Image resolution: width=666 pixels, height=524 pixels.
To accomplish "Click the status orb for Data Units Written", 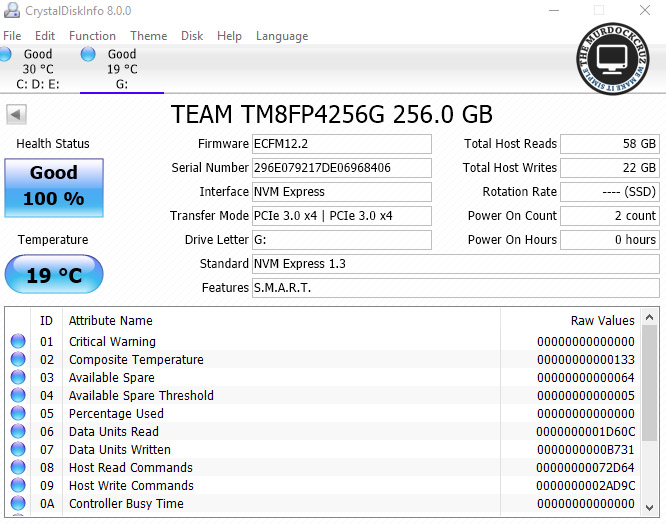I will tap(18, 449).
